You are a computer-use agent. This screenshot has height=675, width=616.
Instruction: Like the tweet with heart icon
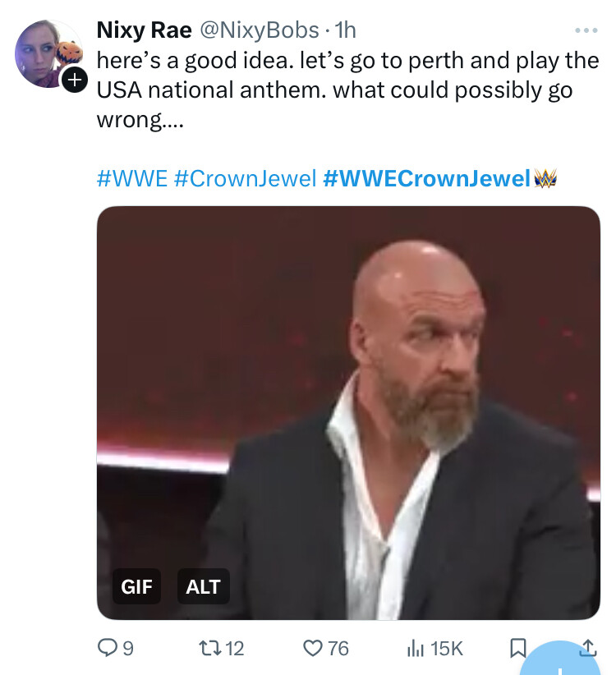[314, 648]
